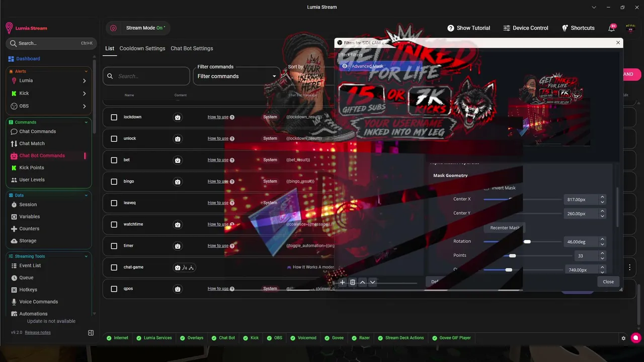The height and width of the screenshot is (362, 644).
Task: Select the Chat Bot Commands robot icon
Action: click(x=14, y=156)
